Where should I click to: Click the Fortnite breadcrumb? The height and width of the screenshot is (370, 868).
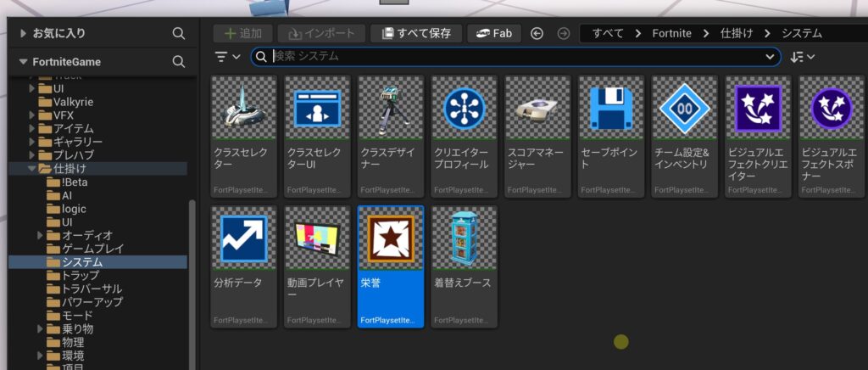click(x=671, y=33)
